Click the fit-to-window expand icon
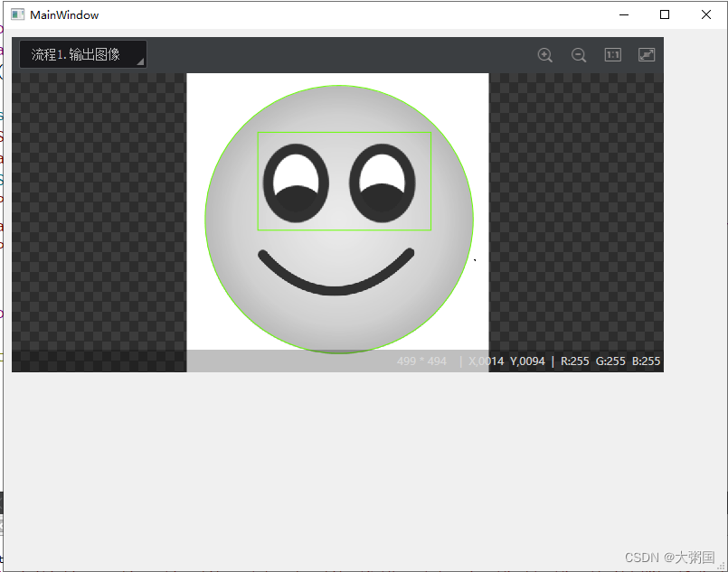Viewport: 728px width, 572px height. (647, 55)
